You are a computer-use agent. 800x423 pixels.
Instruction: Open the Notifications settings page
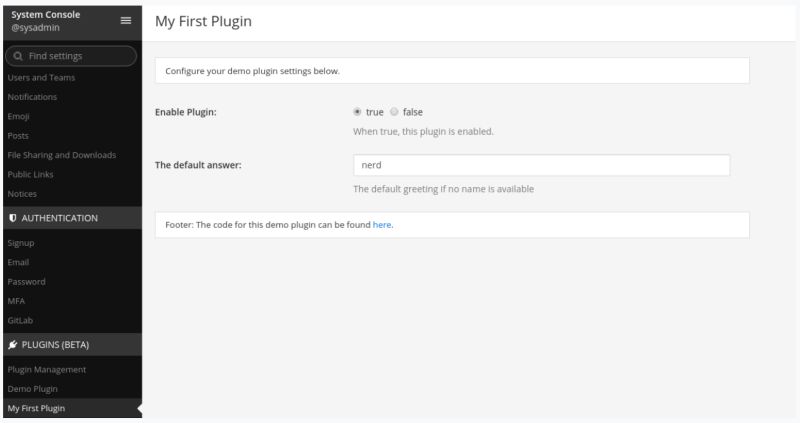(32, 97)
